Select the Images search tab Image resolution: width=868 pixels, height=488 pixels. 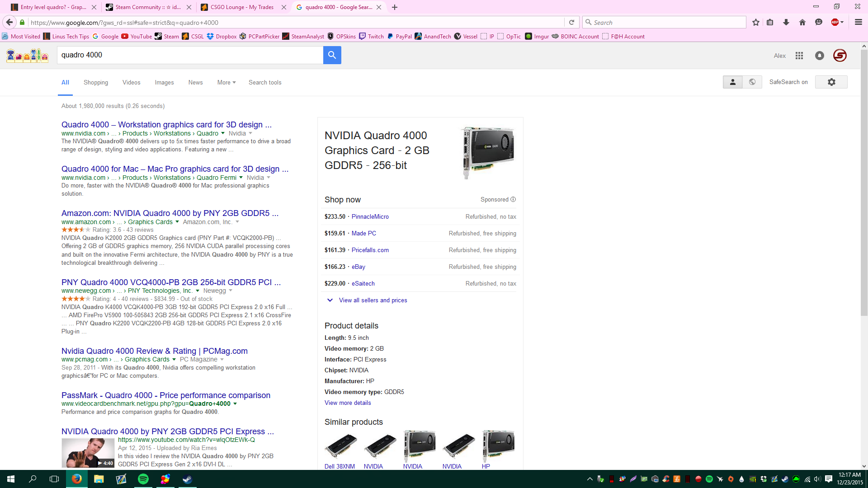click(x=164, y=82)
